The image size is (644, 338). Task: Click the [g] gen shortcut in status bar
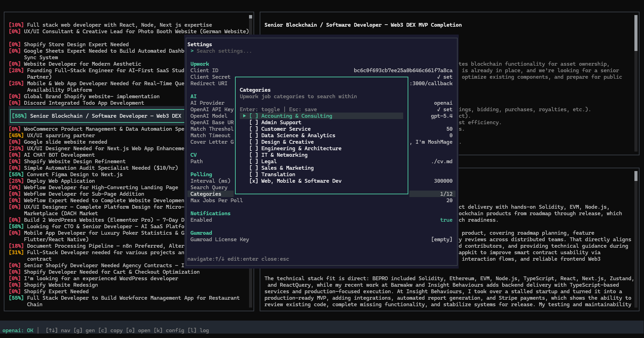[84, 330]
